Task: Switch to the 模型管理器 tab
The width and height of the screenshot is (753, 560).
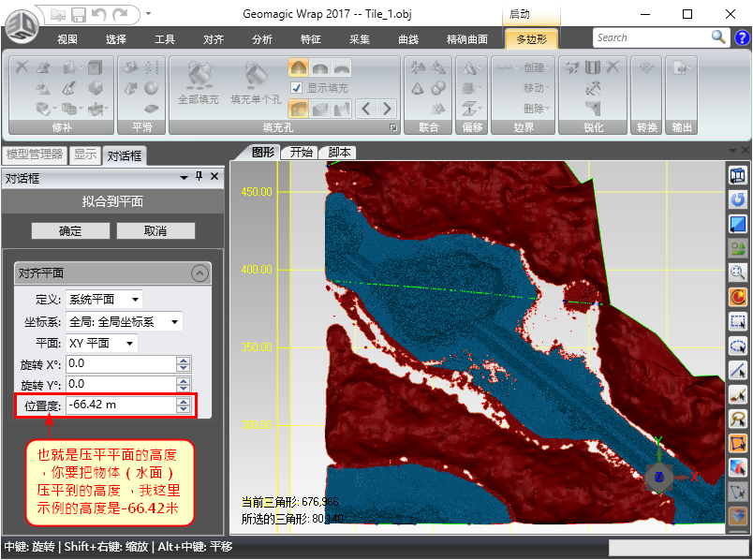Action: [x=34, y=155]
